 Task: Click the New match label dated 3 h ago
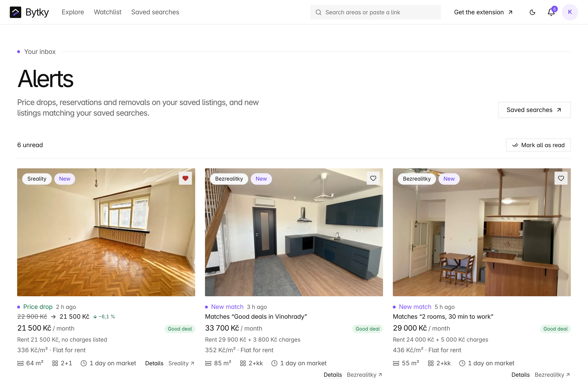coord(227,307)
